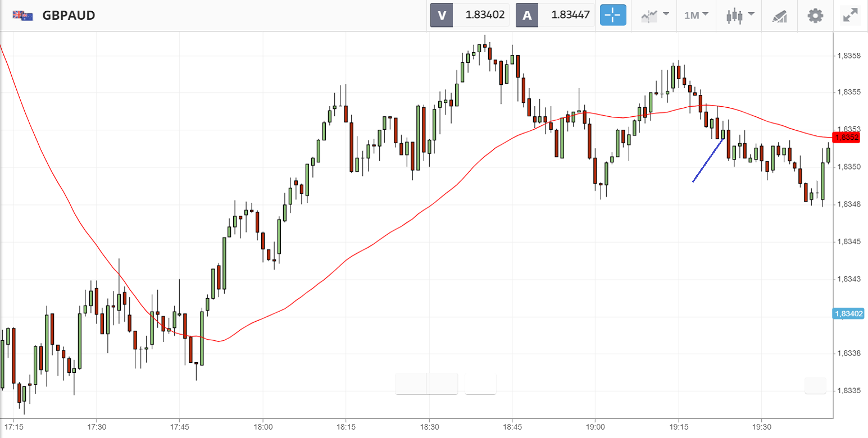868x438 pixels.
Task: Open the chart indicators comparison dropdown
Action: 655,15
